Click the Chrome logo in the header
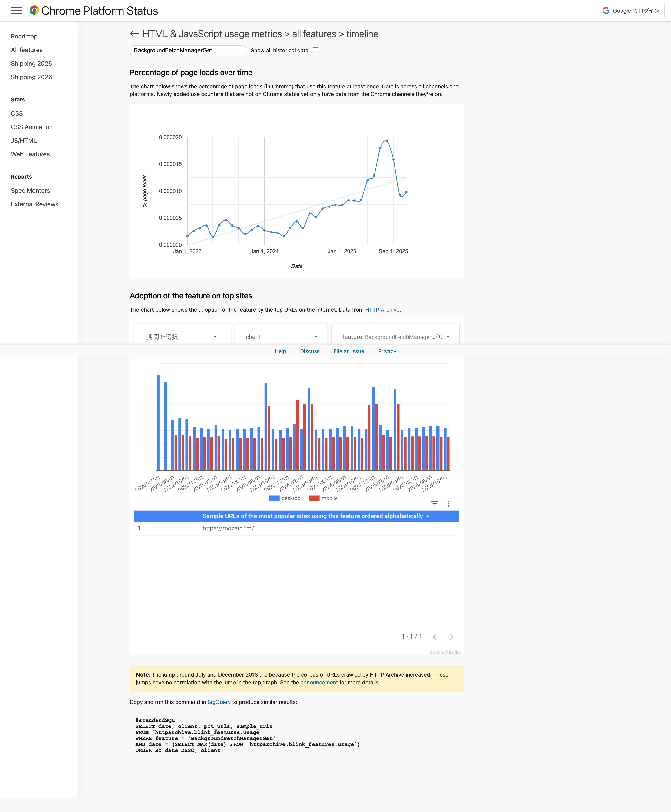Image resolution: width=671 pixels, height=812 pixels. [x=34, y=10]
